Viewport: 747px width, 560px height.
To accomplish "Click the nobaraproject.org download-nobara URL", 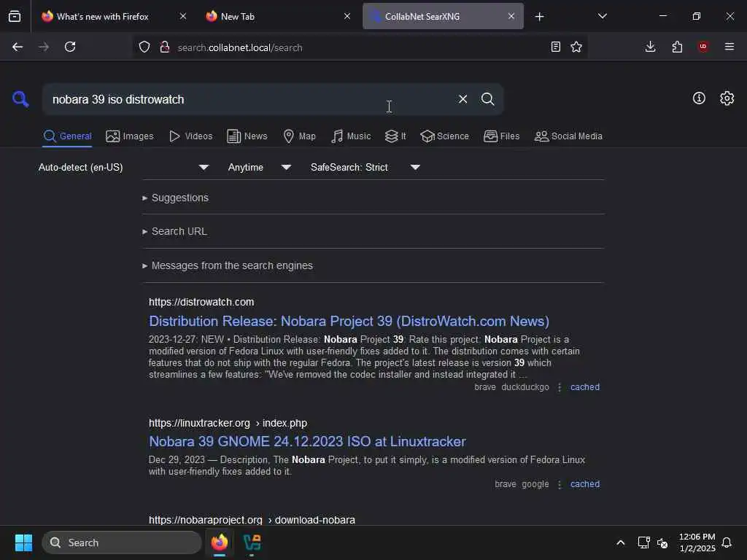I will 252,519.
